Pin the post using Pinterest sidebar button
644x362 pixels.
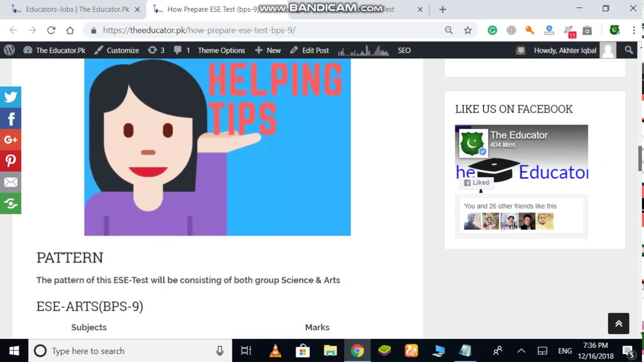pyautogui.click(x=11, y=161)
